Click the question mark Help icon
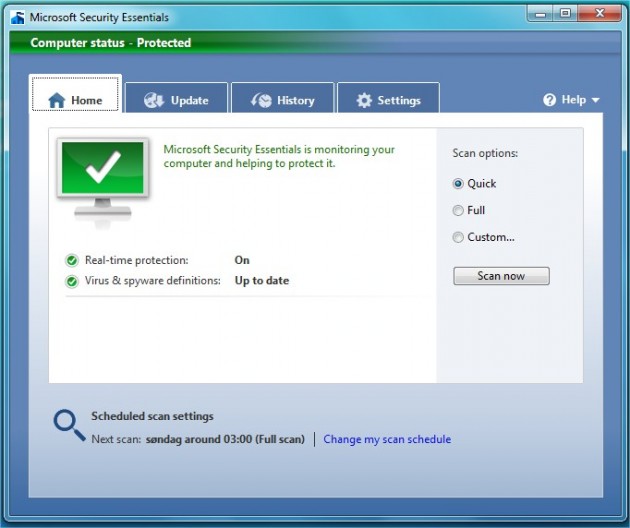The width and height of the screenshot is (630, 528). [x=549, y=100]
